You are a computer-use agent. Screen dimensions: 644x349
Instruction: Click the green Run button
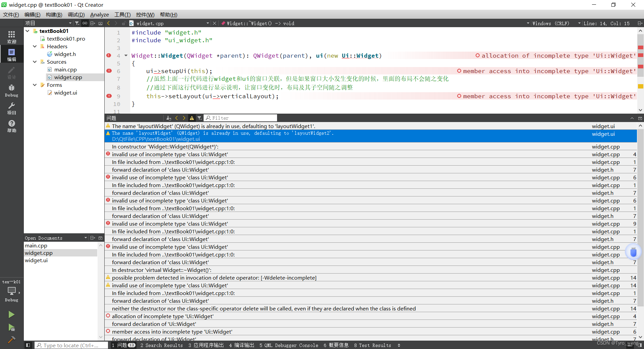pyautogui.click(x=11, y=314)
